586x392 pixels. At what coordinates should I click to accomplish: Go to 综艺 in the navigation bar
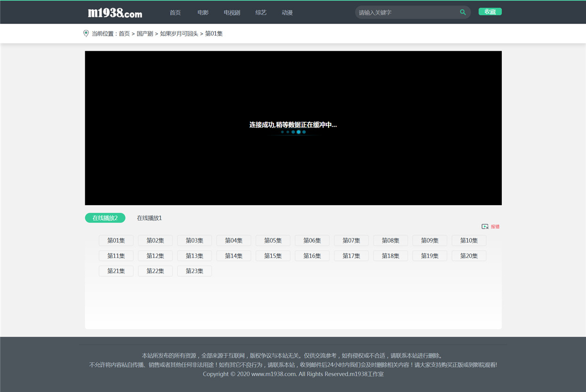(x=261, y=13)
